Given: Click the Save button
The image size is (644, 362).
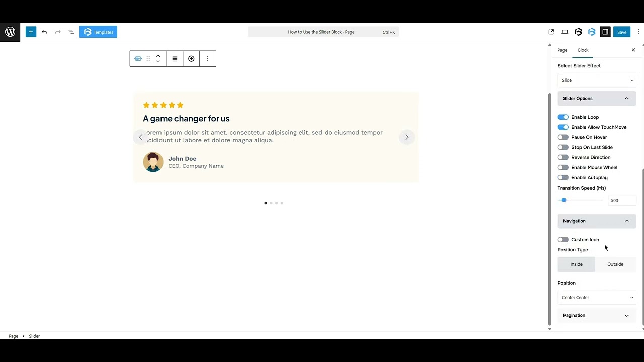Looking at the screenshot, I should (x=622, y=32).
